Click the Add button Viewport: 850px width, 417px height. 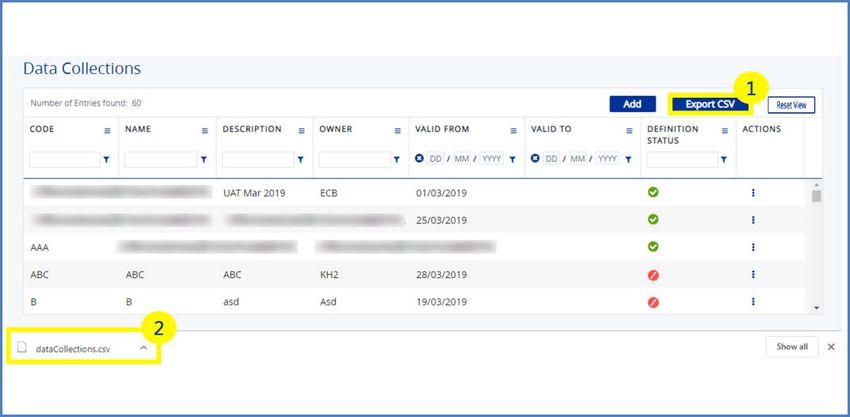(633, 104)
